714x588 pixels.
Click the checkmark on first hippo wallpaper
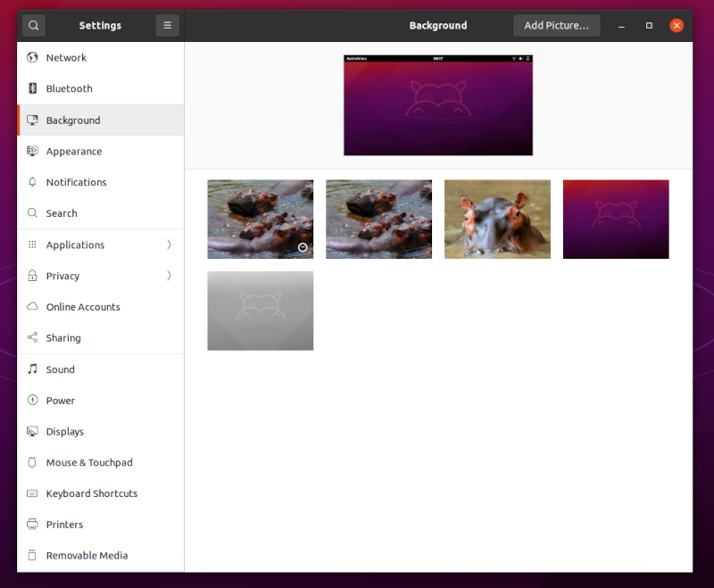(303, 247)
